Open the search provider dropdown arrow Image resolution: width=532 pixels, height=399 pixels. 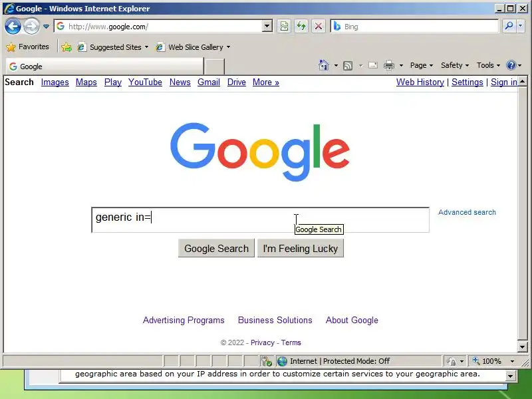521,26
